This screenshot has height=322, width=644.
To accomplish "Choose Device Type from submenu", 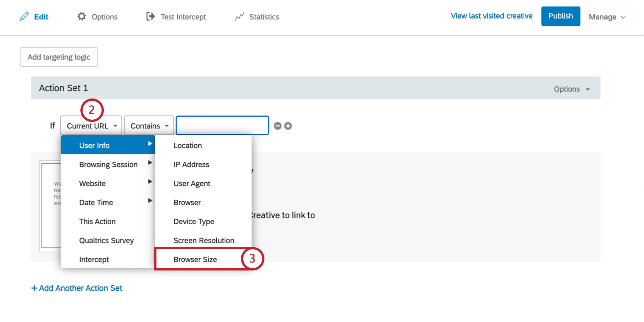I will 194,222.
